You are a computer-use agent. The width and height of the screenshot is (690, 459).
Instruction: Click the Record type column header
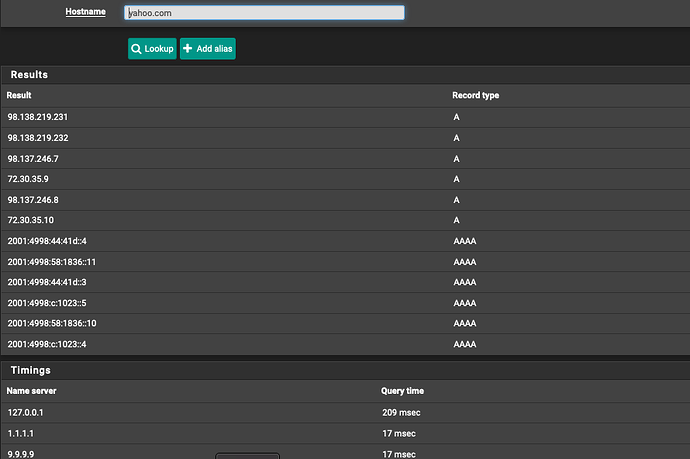coord(476,95)
